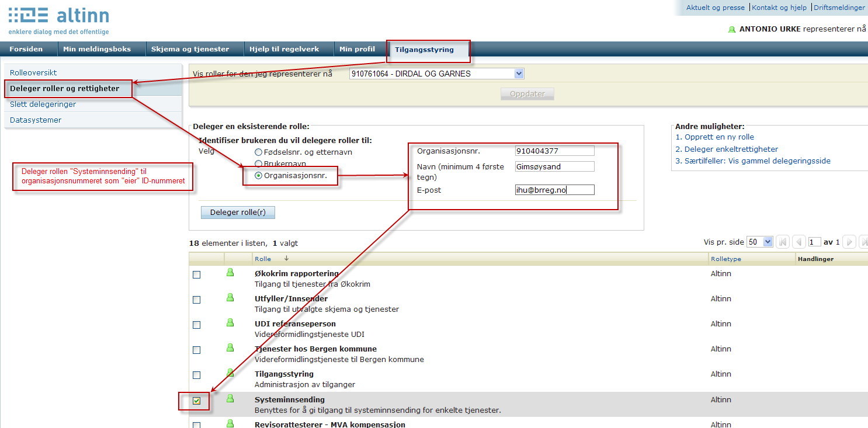Open the Tilgangsstyring tab
The width and height of the screenshot is (868, 428).
pyautogui.click(x=424, y=50)
